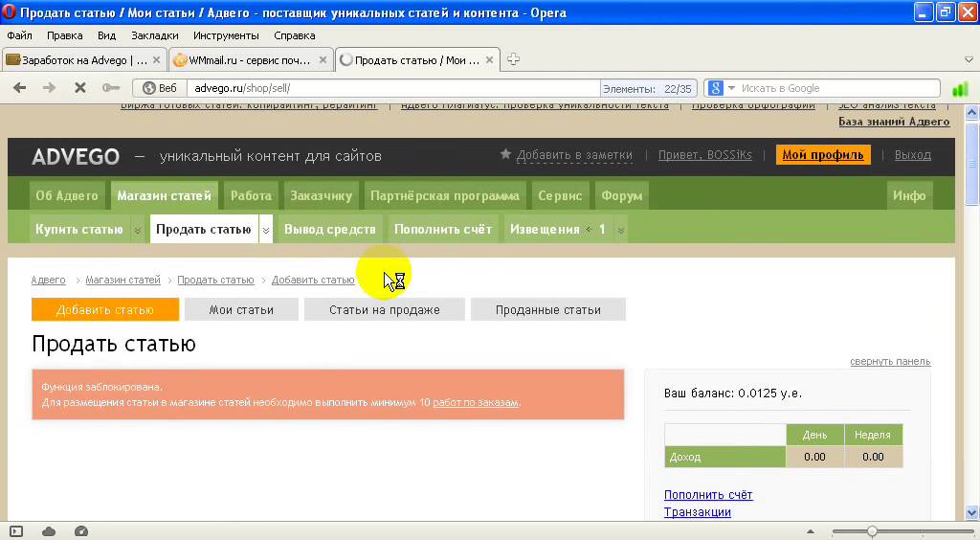The image size is (980, 540).
Task: Open Партнёрская программа section
Action: (x=445, y=195)
